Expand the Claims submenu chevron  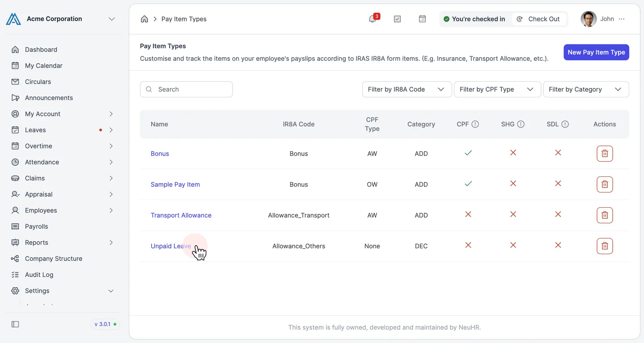(x=111, y=178)
